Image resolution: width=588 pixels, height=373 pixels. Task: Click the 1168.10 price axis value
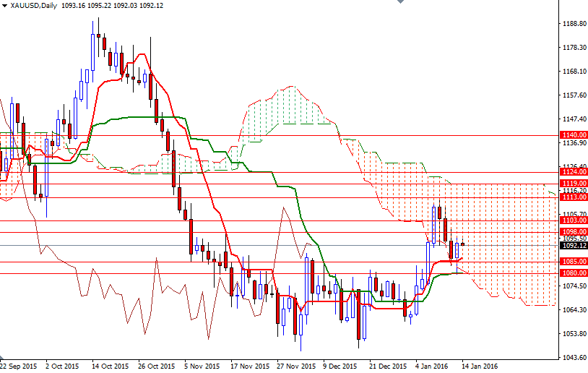point(574,72)
